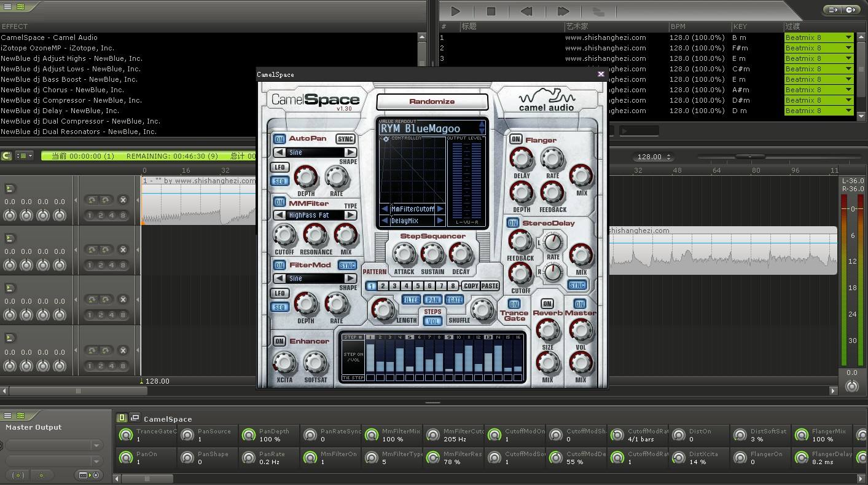868x485 pixels.
Task: Click the MmFilterMix parameter knob in bottom panel
Action: [371, 435]
